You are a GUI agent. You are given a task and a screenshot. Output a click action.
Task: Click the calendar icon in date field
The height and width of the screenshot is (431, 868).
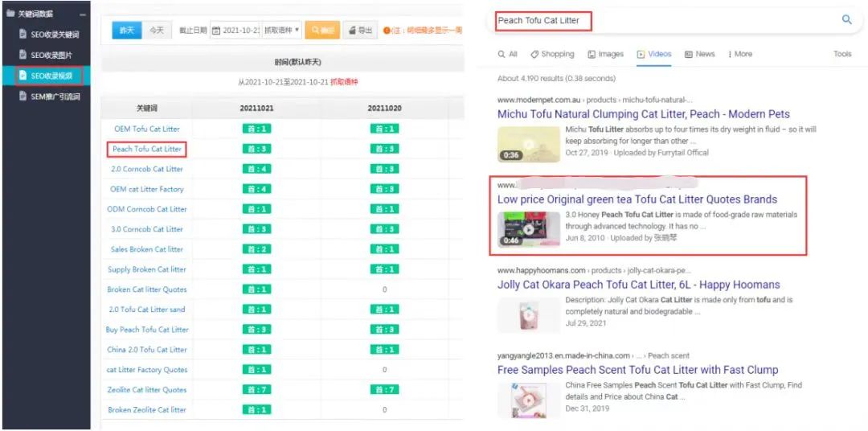pyautogui.click(x=215, y=31)
